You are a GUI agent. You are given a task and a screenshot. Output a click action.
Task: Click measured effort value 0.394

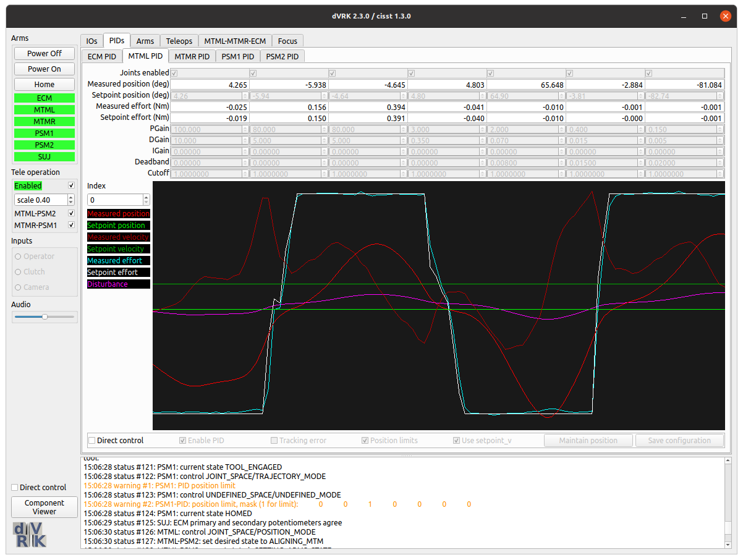tap(368, 107)
